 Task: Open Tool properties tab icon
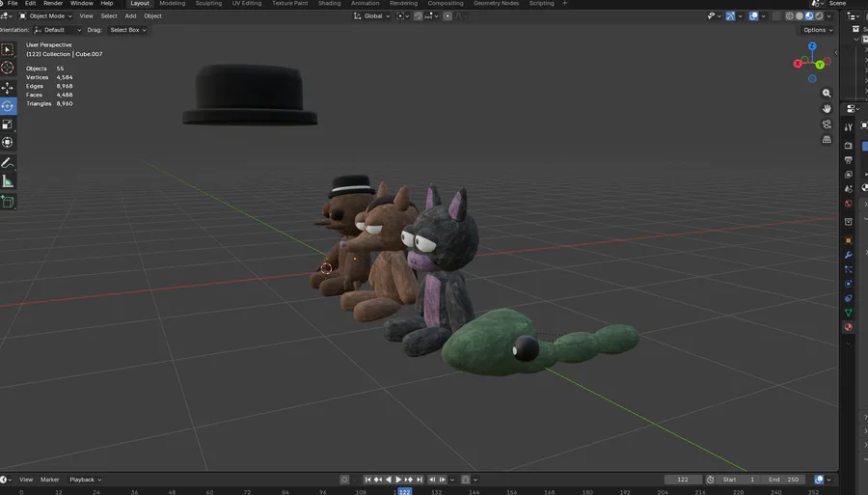[848, 127]
